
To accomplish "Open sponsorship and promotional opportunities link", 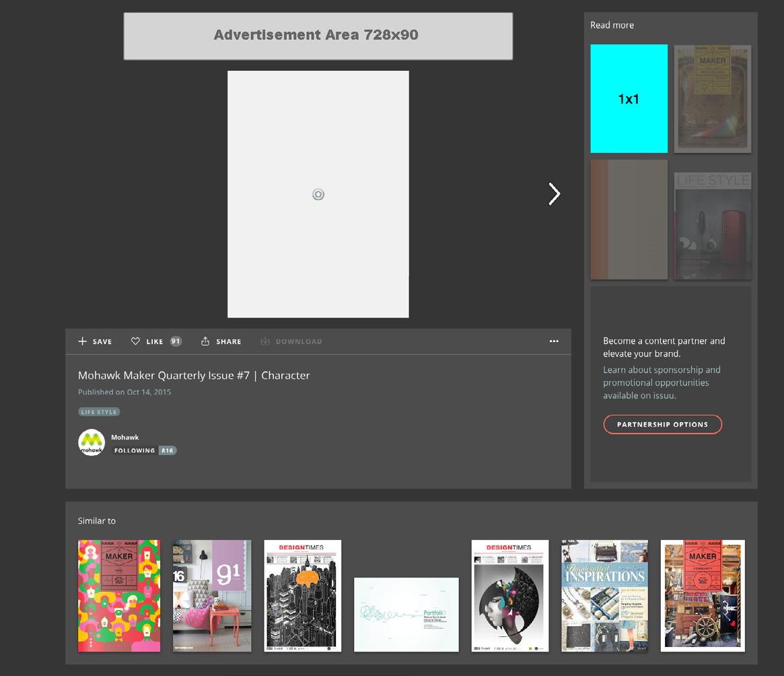I will click(x=662, y=383).
